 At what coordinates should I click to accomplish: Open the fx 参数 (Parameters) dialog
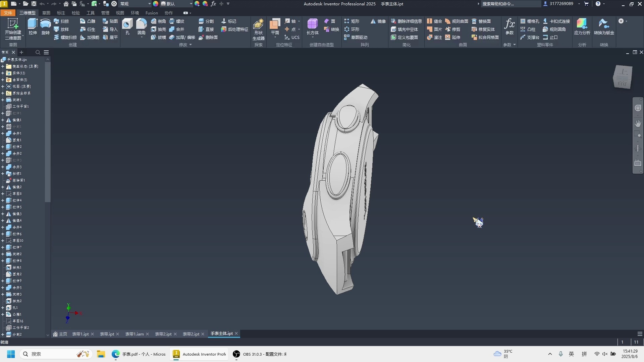click(509, 27)
